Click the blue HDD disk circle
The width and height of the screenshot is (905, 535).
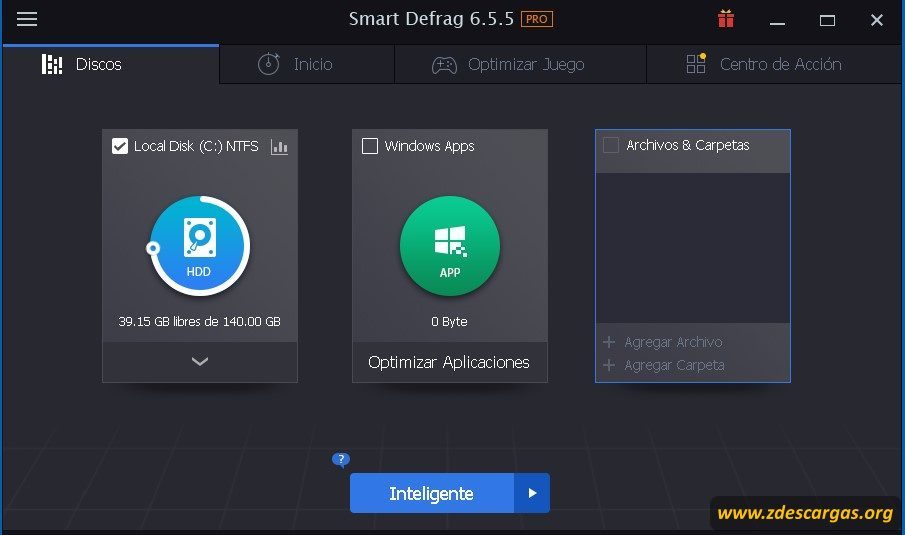click(200, 246)
